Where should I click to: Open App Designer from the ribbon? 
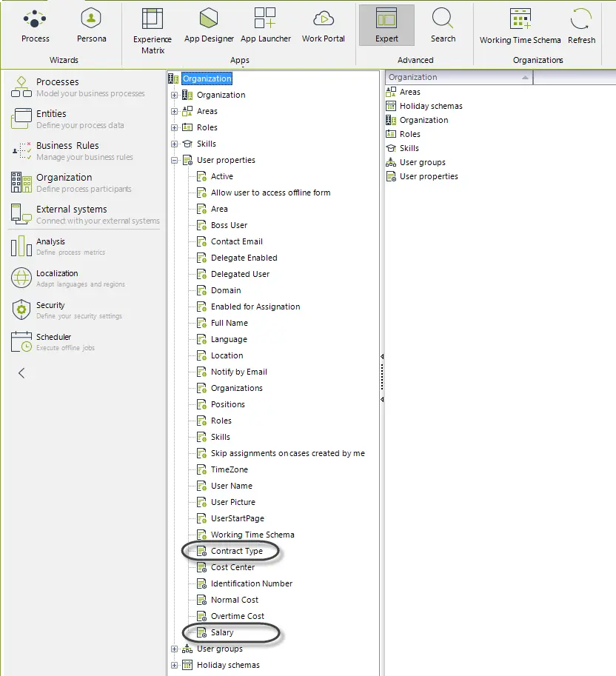click(x=209, y=26)
